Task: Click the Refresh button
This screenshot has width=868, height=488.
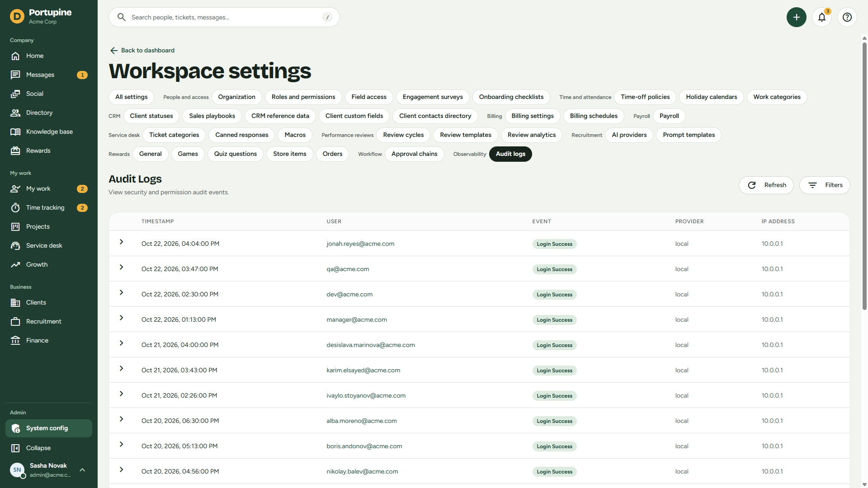Action: coord(766,185)
